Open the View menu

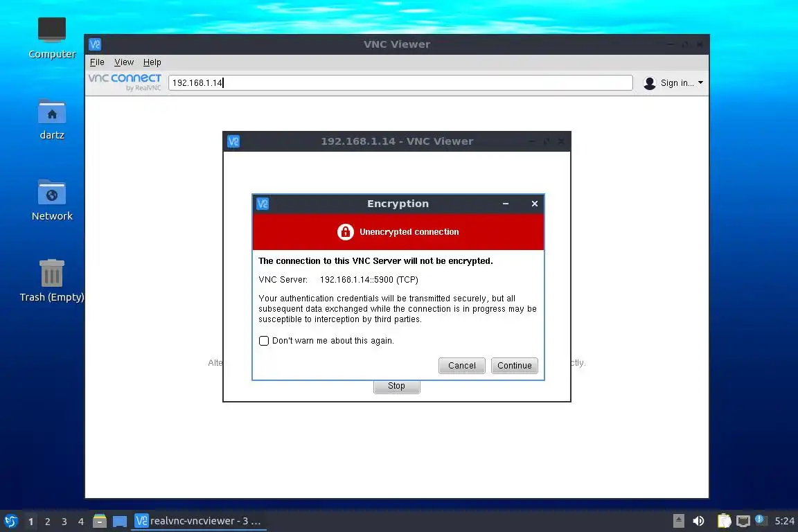(124, 62)
